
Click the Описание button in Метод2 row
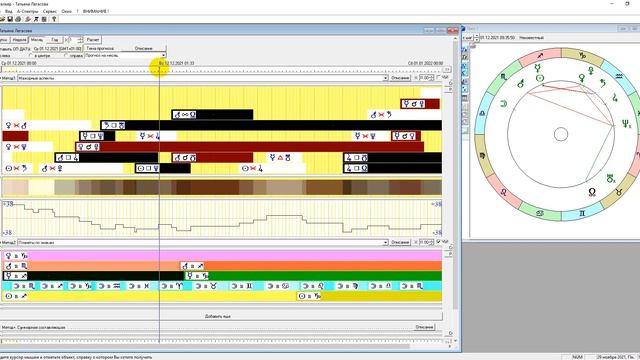400,242
